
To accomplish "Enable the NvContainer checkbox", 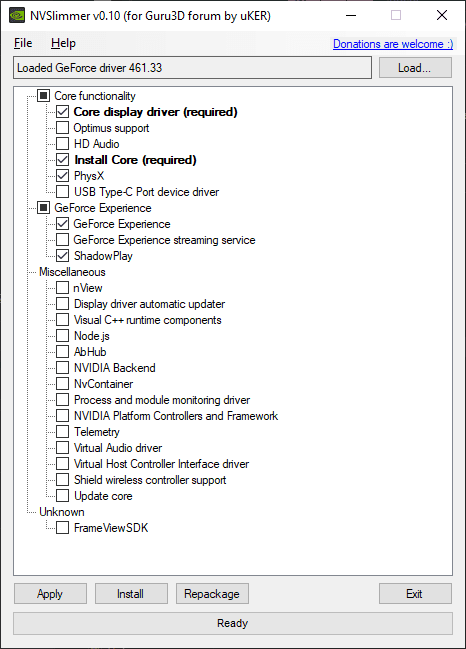I will pyautogui.click(x=62, y=384).
